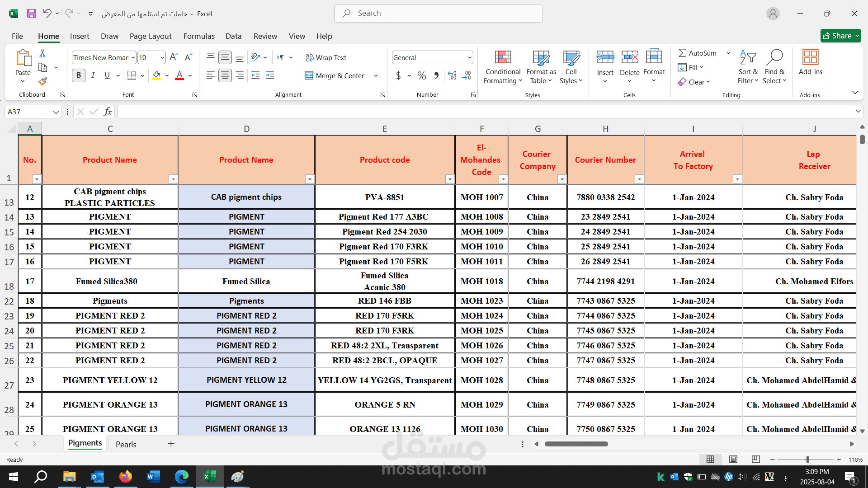868x488 pixels.
Task: Toggle Bold formatting button
Action: 79,75
